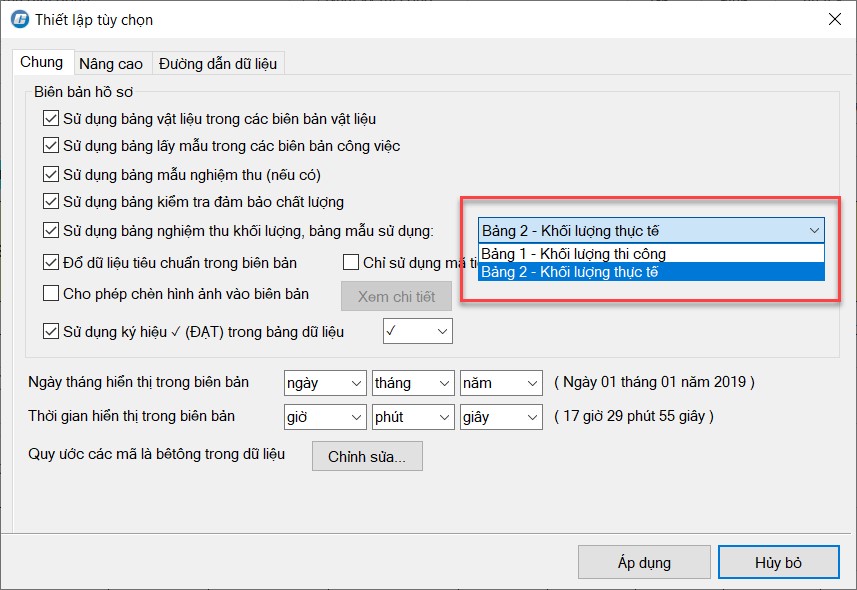Click Hủy bỏ to cancel
The height and width of the screenshot is (590, 857).
click(777, 562)
